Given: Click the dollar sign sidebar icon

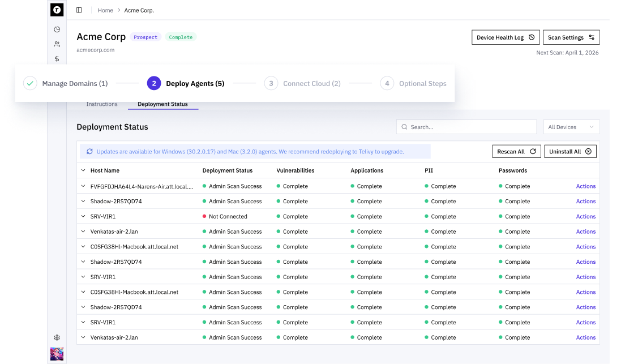Looking at the screenshot, I should tap(57, 59).
